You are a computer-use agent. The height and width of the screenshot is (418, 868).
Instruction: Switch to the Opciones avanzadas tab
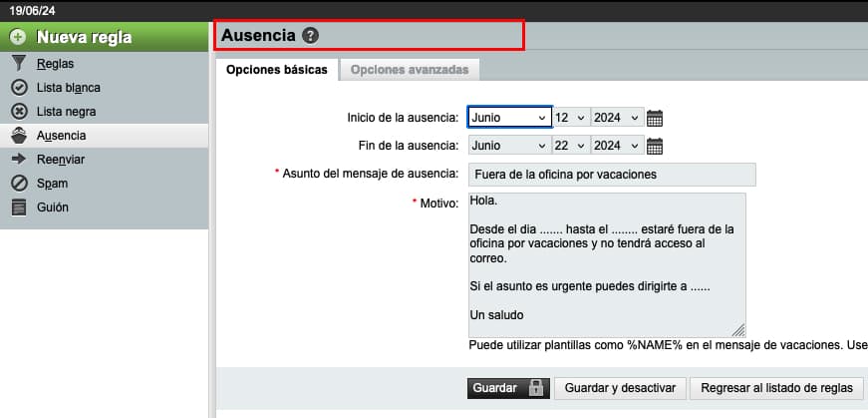click(410, 70)
